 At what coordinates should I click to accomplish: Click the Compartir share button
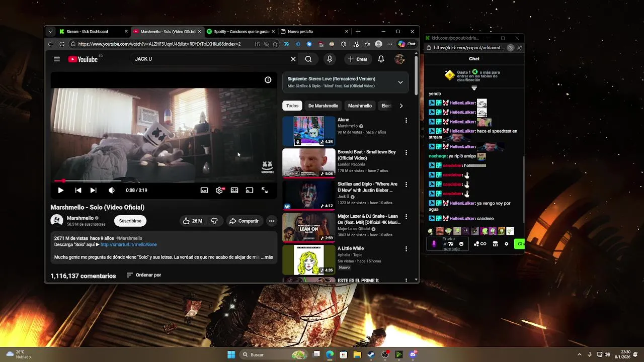(244, 221)
